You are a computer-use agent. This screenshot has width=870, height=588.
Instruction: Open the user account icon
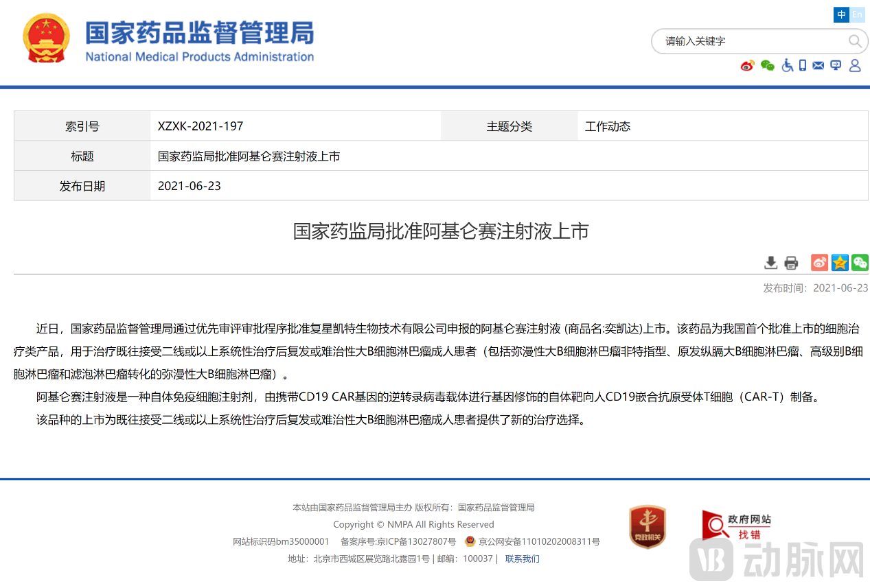pos(855,66)
